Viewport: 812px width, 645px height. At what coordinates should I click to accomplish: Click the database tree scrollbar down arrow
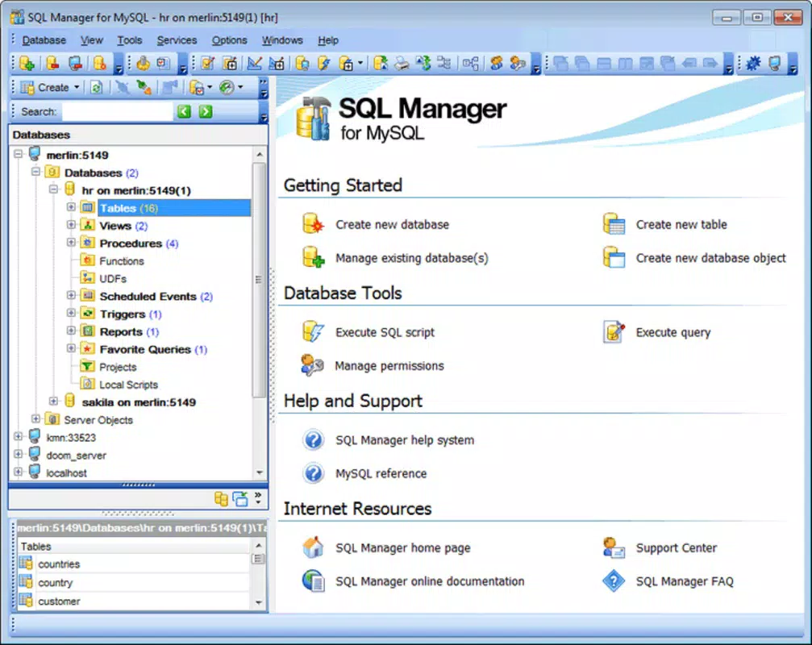(260, 472)
